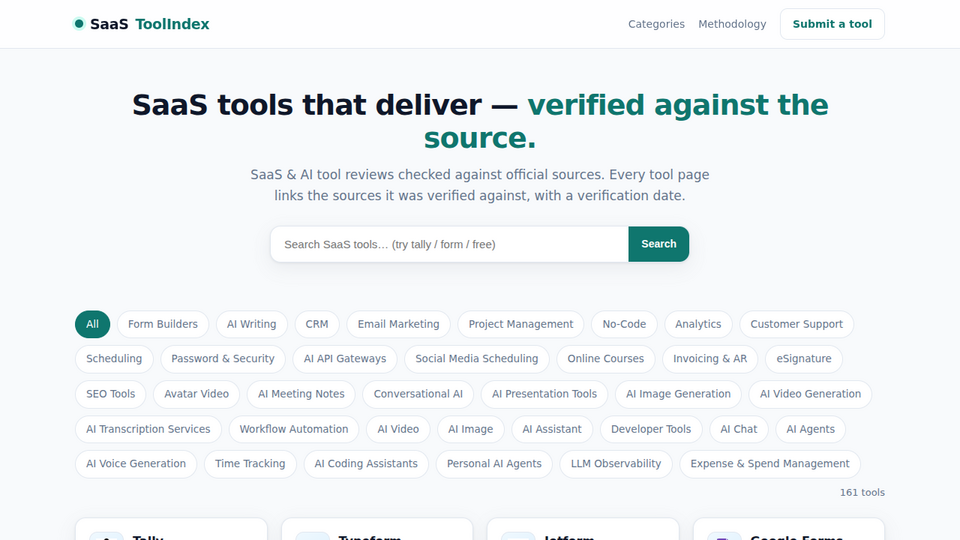Filter by AI Meeting Notes
The height and width of the screenshot is (540, 960).
(x=301, y=394)
